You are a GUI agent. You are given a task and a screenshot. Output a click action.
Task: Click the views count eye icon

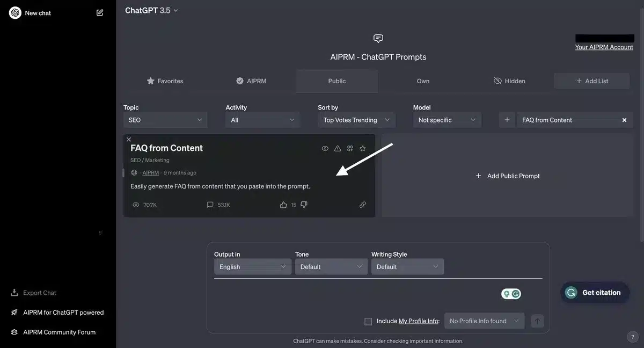136,205
